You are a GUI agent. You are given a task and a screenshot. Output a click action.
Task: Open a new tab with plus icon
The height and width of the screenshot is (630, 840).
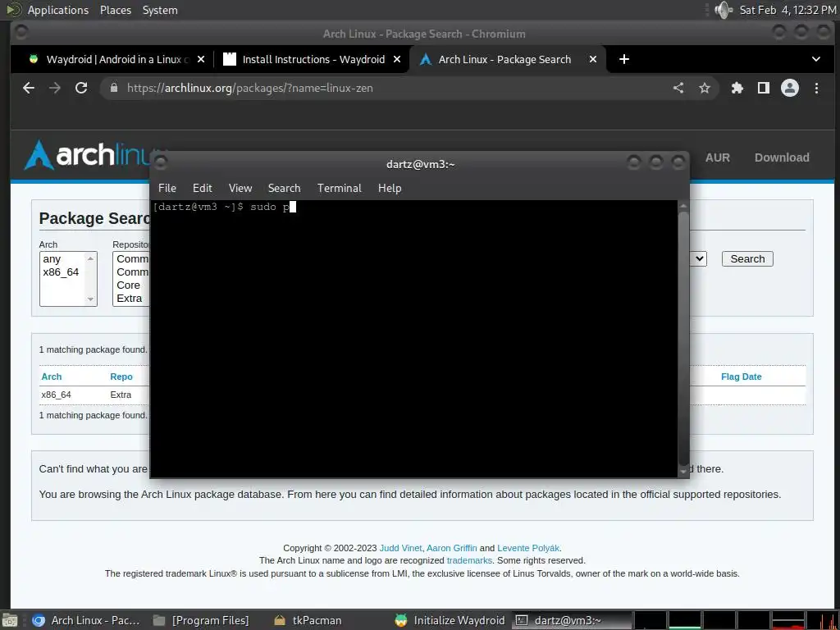pyautogui.click(x=624, y=59)
